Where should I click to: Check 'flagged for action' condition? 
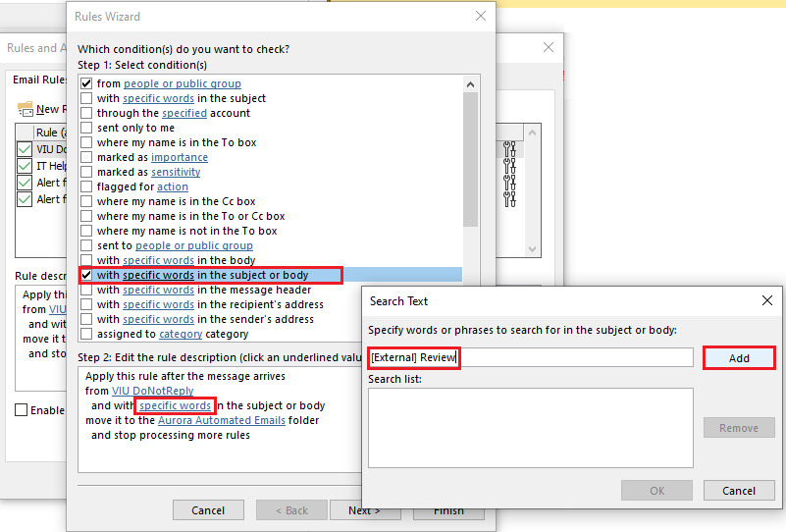(x=86, y=186)
